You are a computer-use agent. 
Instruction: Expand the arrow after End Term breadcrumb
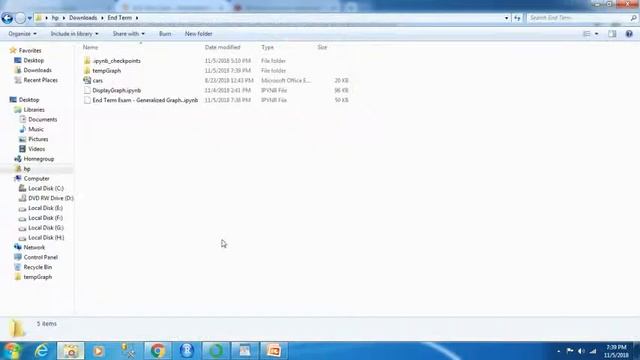coord(137,18)
